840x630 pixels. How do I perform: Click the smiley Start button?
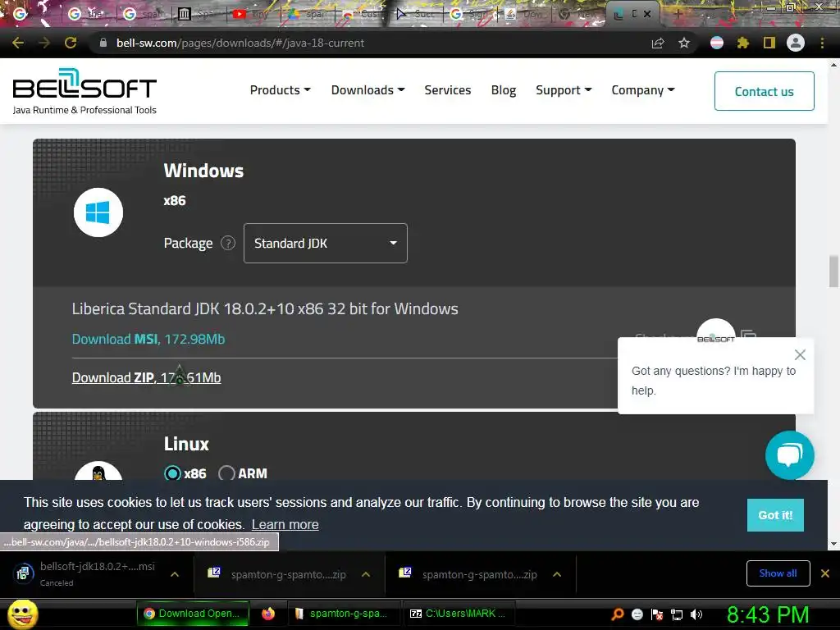pos(22,614)
